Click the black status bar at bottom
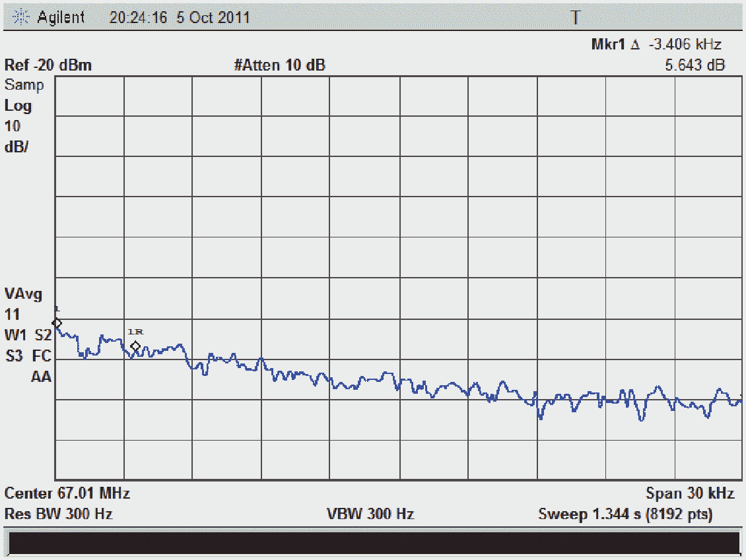The image size is (746, 560). (373, 543)
